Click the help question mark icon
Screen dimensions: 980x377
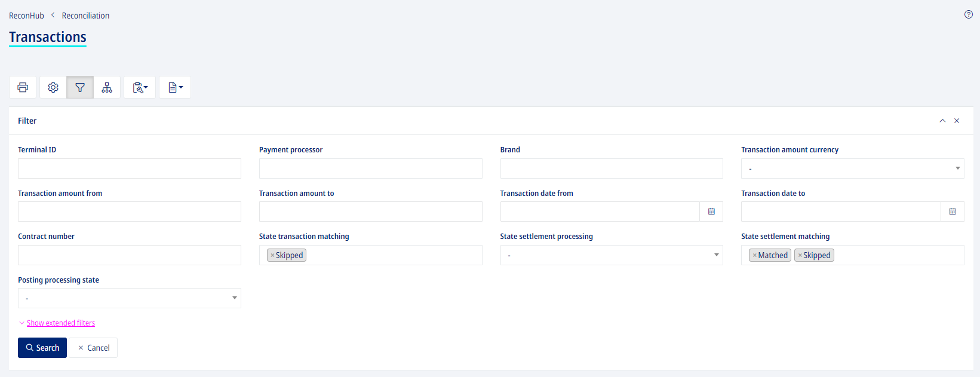tap(969, 14)
